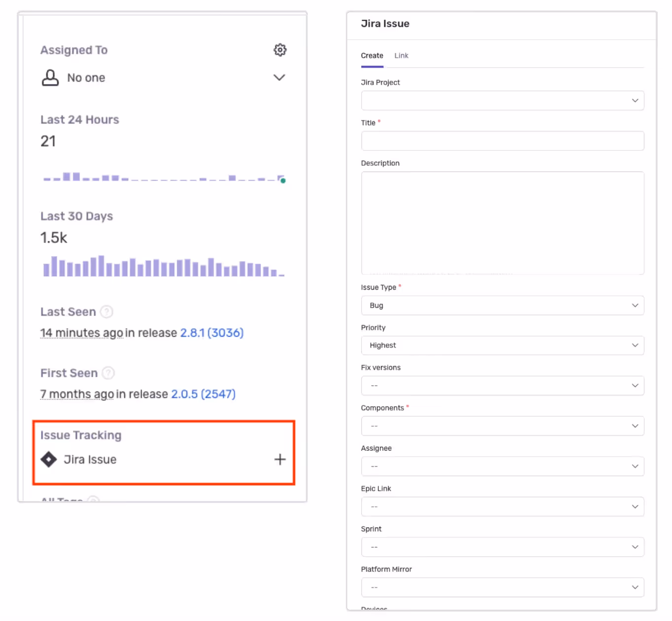Open the Jira Project dropdown
The image size is (672, 621).
click(x=502, y=101)
